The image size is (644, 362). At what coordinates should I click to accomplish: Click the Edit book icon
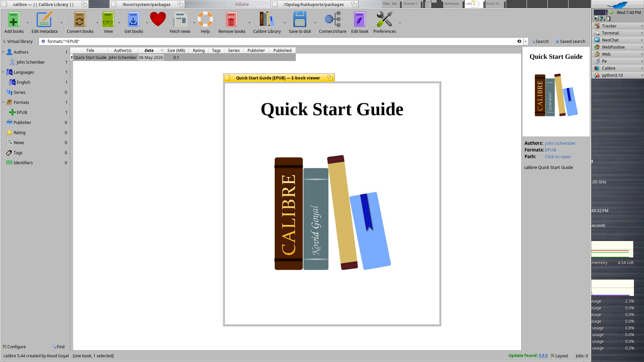tap(359, 19)
